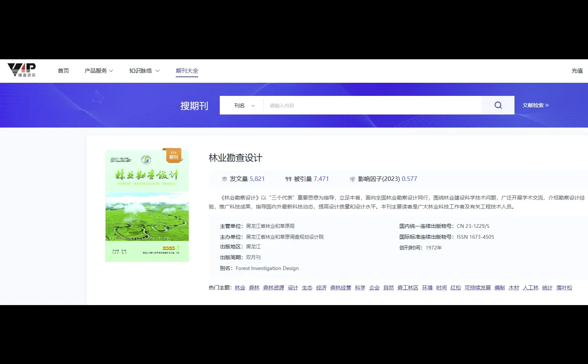This screenshot has height=364, width=588.
Task: Click the 被引量 value 7,471
Action: pyautogui.click(x=321, y=179)
